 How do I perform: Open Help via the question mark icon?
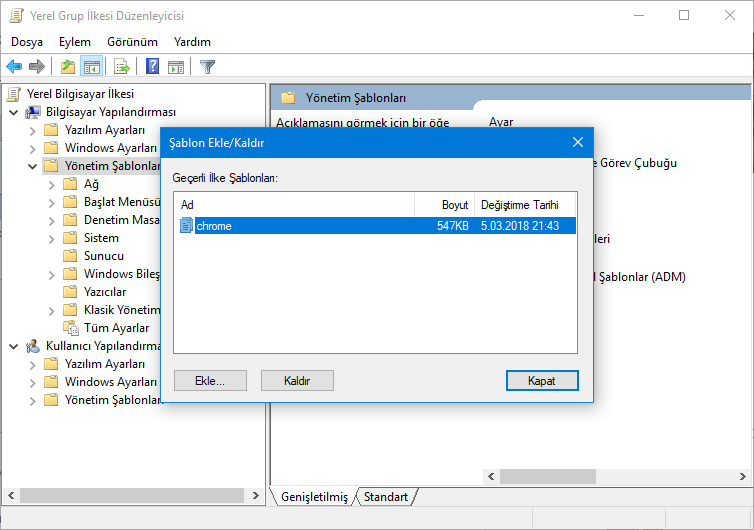152,66
